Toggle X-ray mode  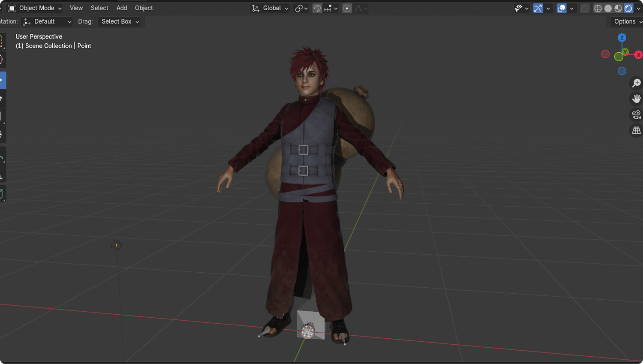[585, 8]
